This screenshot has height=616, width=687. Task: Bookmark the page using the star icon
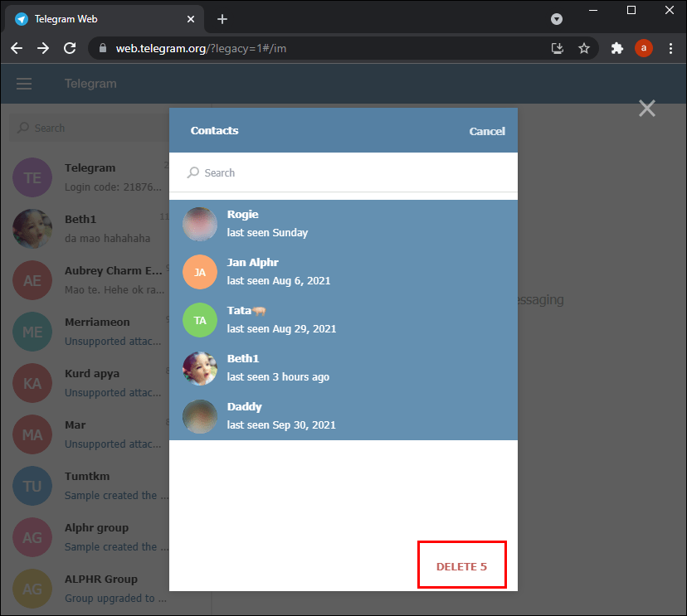pyautogui.click(x=584, y=48)
